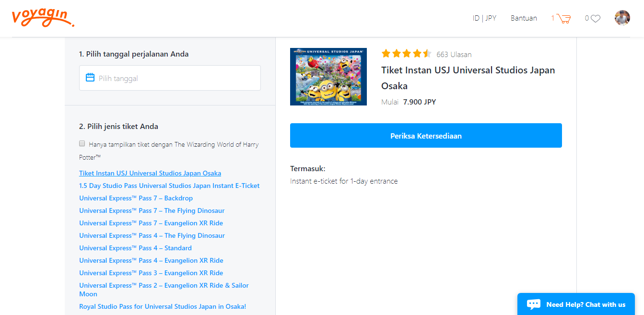Select 1.5 Day Studio Pass ticket link
The width and height of the screenshot is (644, 315).
point(169,186)
